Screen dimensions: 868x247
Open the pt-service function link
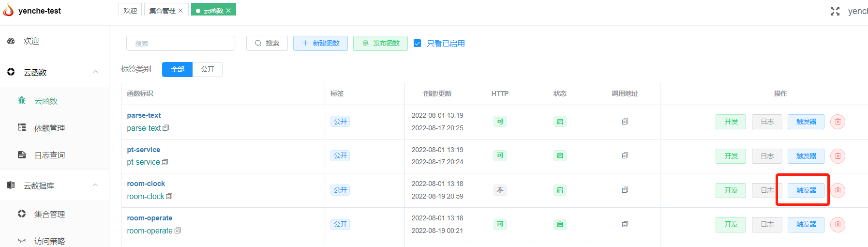(144, 150)
